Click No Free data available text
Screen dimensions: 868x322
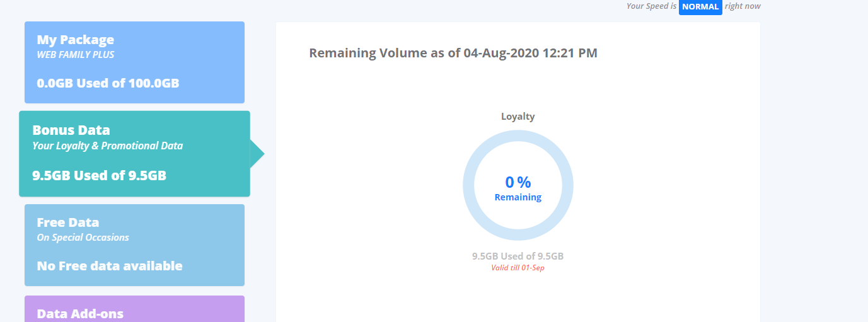tap(110, 266)
